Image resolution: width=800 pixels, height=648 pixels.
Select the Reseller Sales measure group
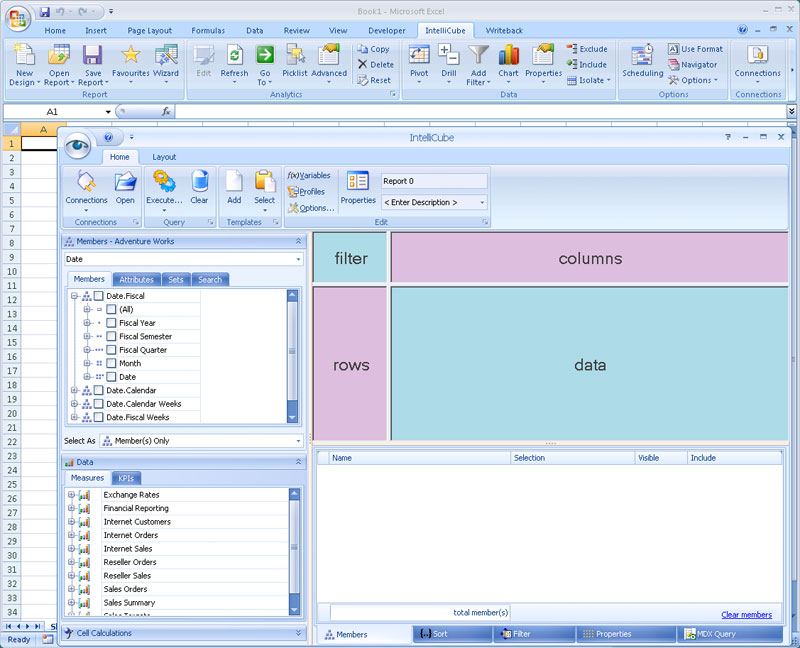tap(127, 576)
